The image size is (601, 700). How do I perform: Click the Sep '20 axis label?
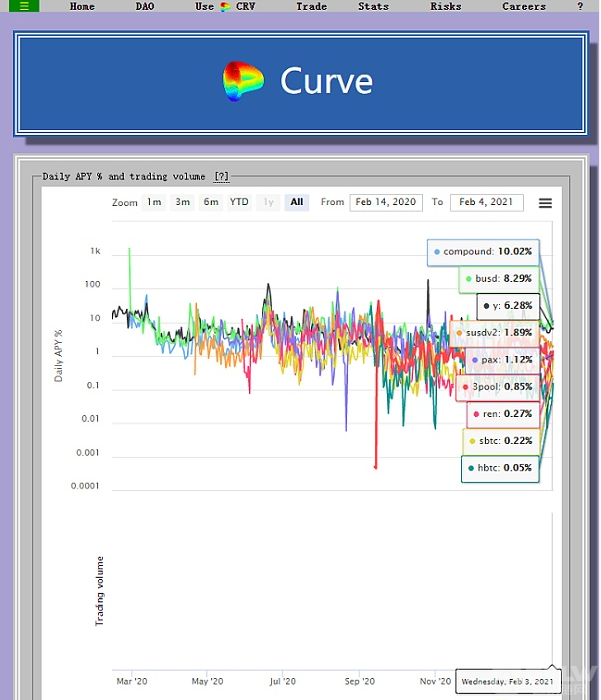pyautogui.click(x=359, y=681)
